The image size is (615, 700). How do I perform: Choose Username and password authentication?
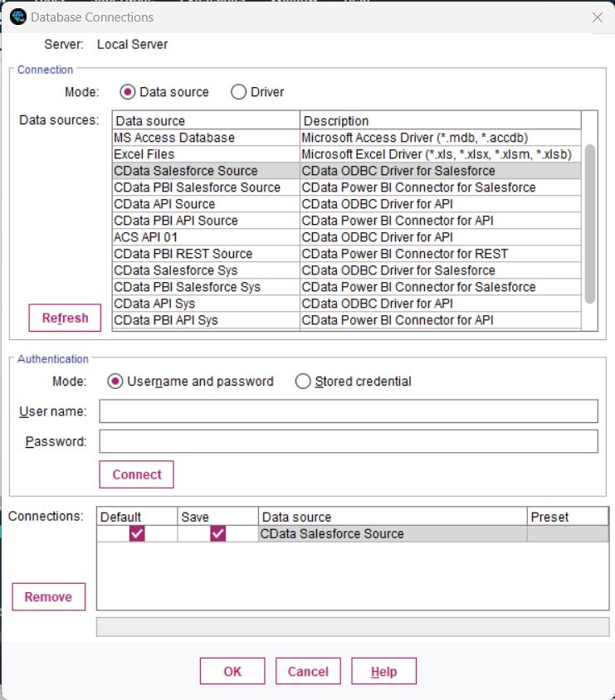click(x=115, y=382)
